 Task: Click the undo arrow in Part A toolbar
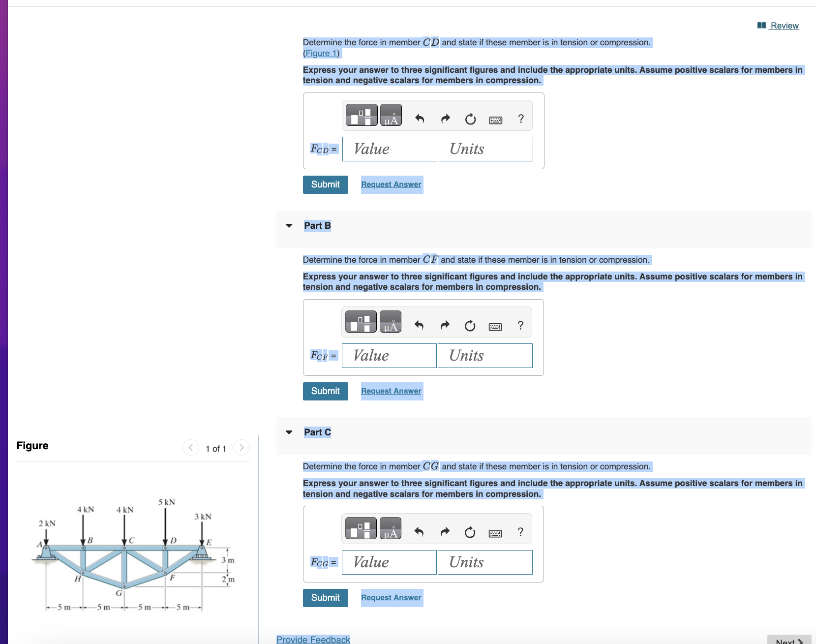pyautogui.click(x=420, y=119)
